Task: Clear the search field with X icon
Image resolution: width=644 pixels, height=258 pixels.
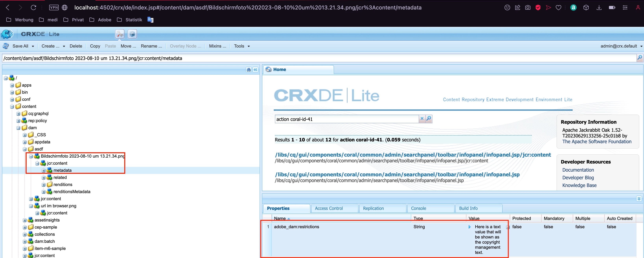Action: click(x=422, y=119)
